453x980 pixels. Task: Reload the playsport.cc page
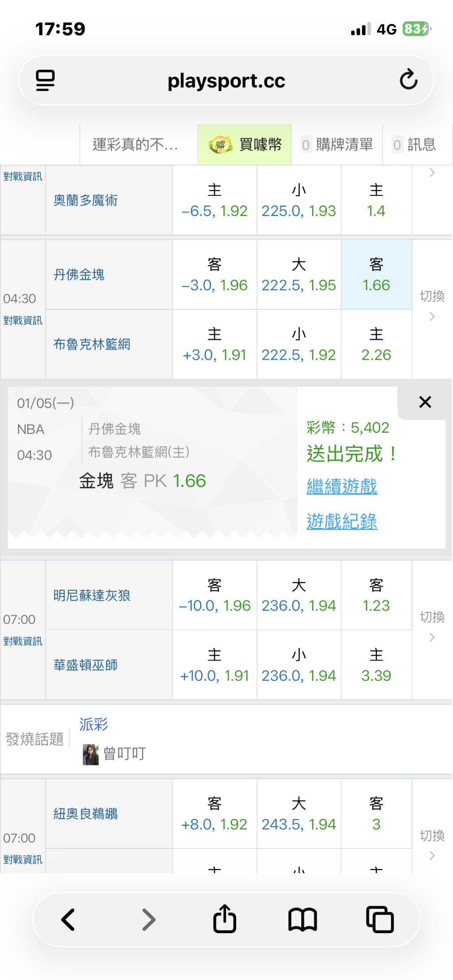click(408, 80)
